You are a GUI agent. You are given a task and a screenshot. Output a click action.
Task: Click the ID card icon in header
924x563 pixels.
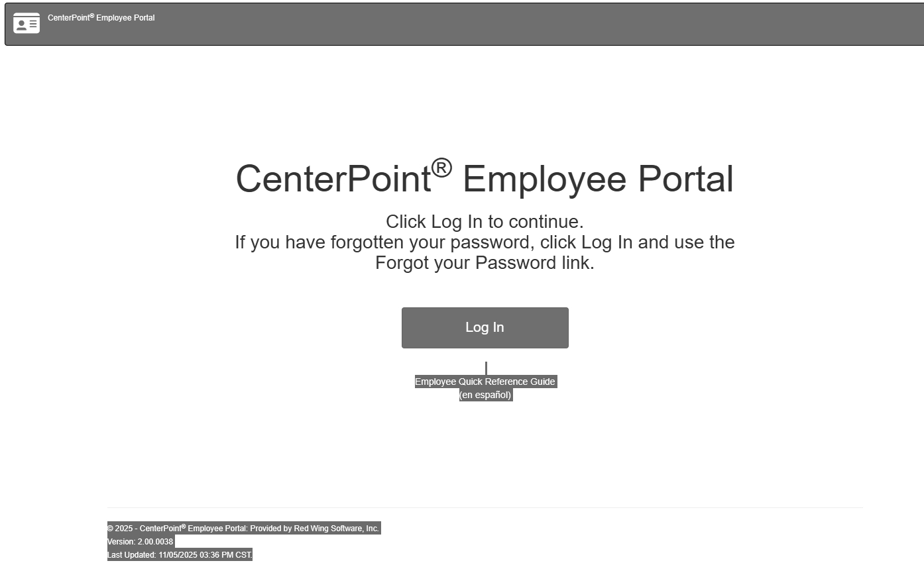click(27, 24)
